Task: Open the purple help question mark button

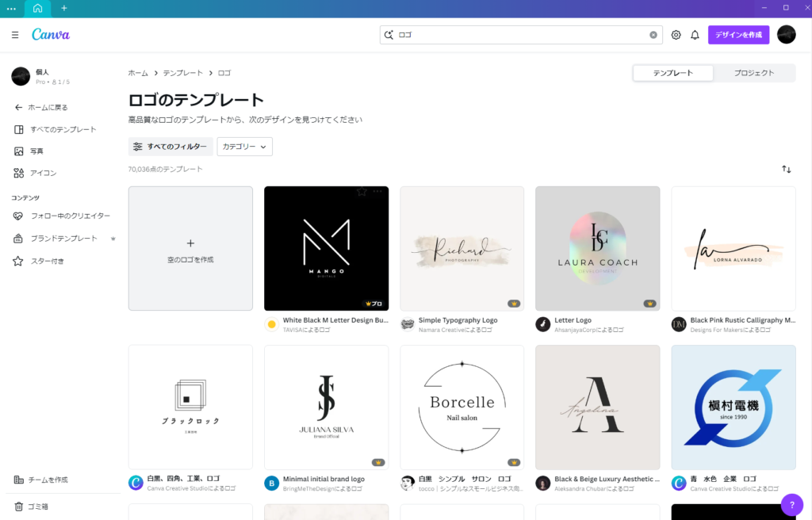Action: [x=791, y=505]
